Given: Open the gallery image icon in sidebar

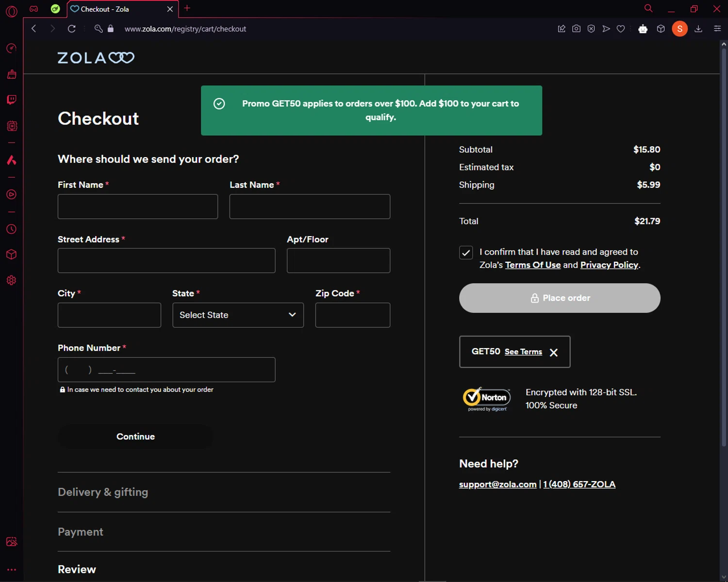Looking at the screenshot, I should [x=11, y=542].
